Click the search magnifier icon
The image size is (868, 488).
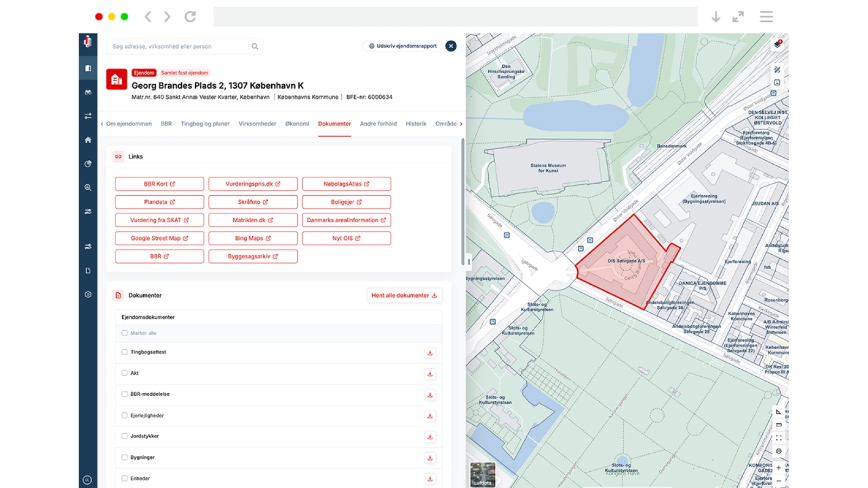254,47
